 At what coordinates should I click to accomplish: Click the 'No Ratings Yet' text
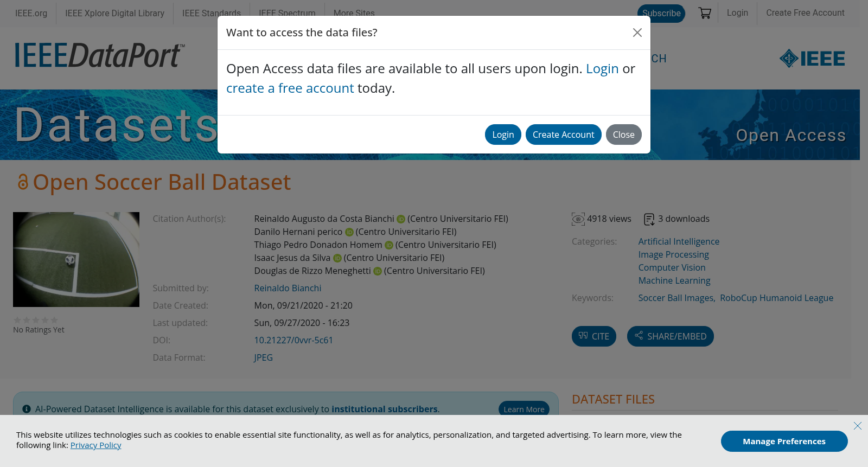pyautogui.click(x=39, y=330)
